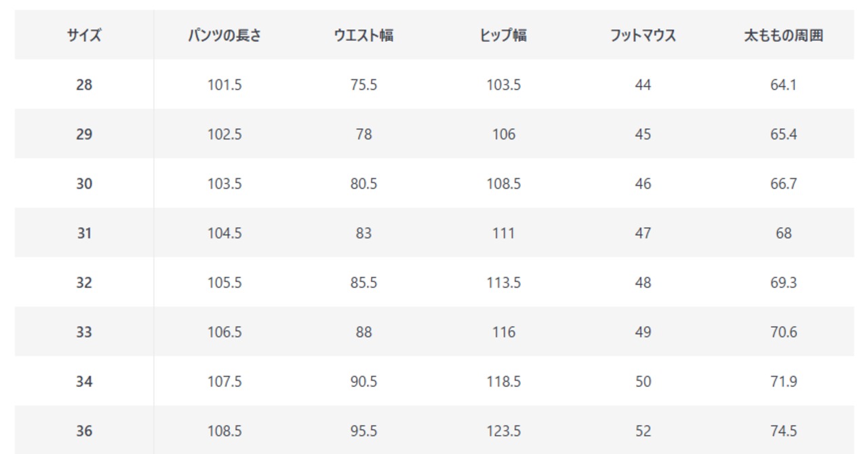Click waist width value 78
This screenshot has width=868, height=454.
point(363,135)
